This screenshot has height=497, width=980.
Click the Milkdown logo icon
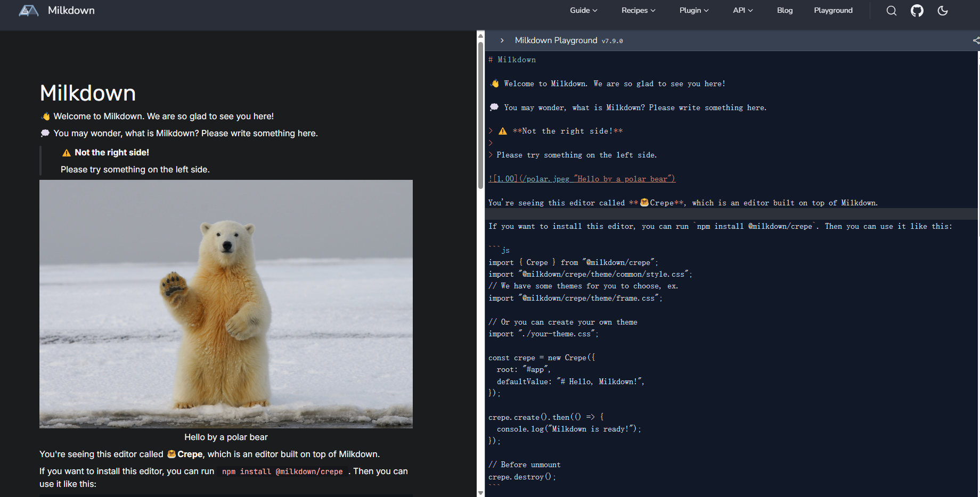(x=29, y=11)
